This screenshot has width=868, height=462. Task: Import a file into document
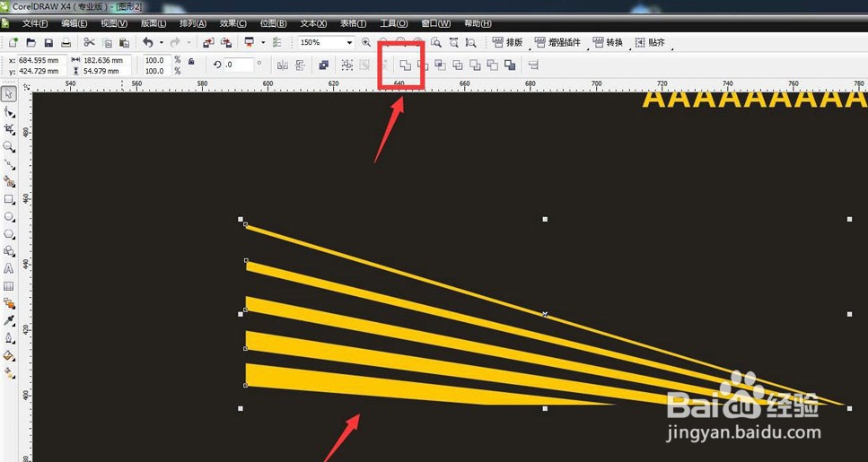208,42
